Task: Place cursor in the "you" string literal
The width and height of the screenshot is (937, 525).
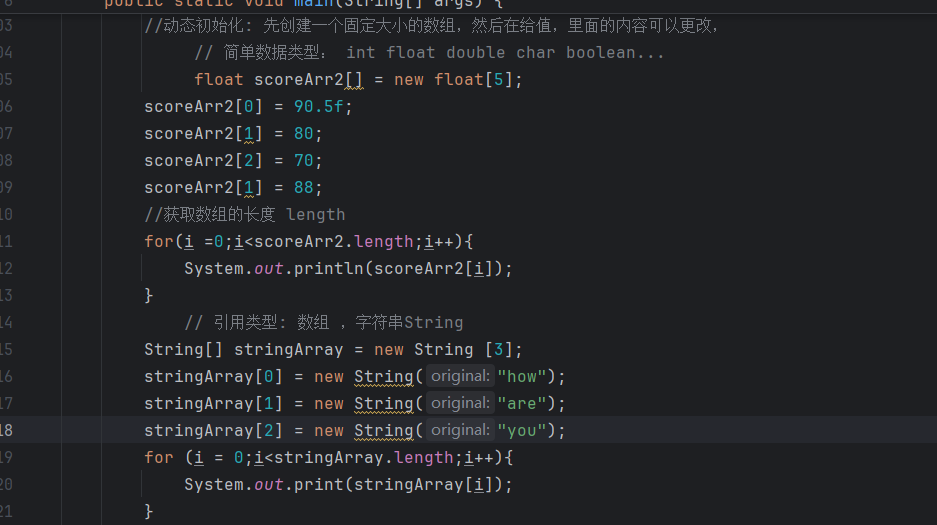Action: click(522, 431)
